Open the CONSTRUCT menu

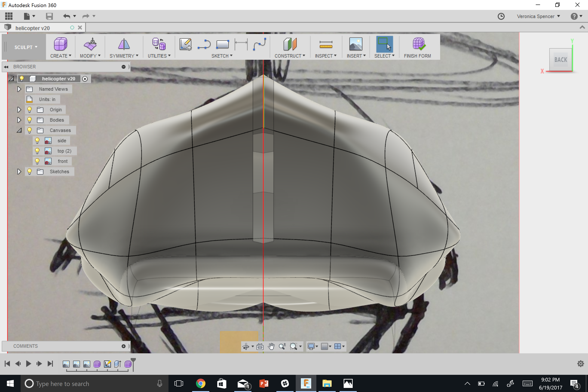290,56
